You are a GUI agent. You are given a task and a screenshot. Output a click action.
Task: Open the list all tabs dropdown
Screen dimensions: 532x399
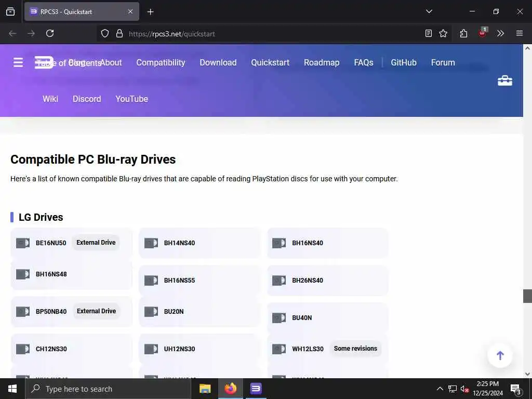pos(429,11)
